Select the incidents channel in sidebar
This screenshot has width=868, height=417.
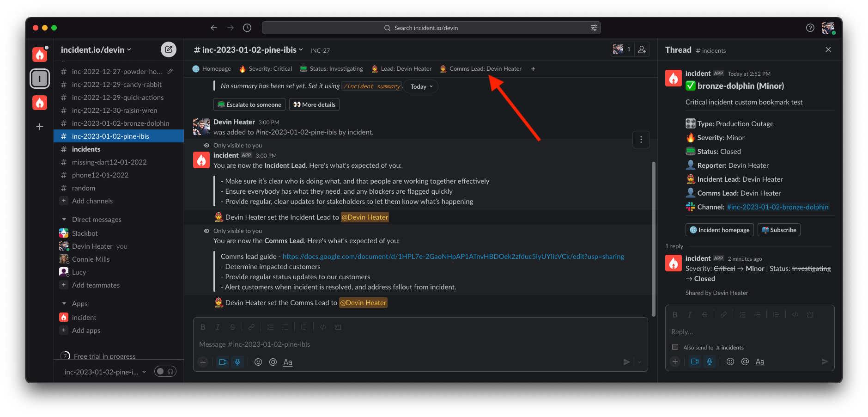click(x=119, y=149)
